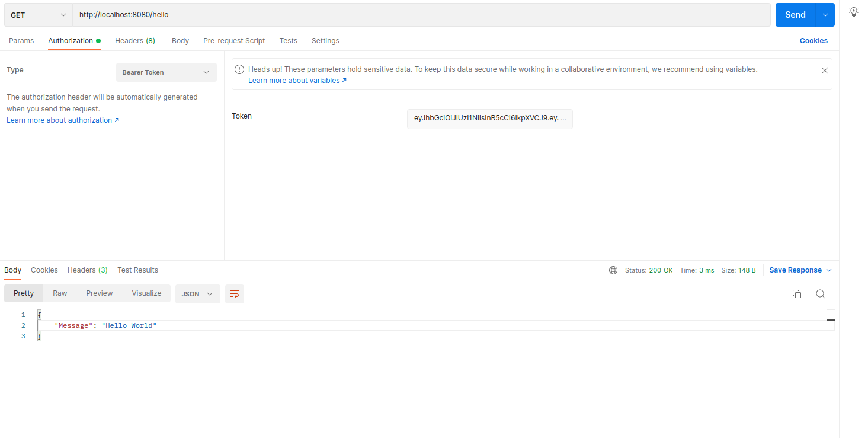Click the info icon in the warning banner
This screenshot has height=438, width=868.
(x=239, y=69)
